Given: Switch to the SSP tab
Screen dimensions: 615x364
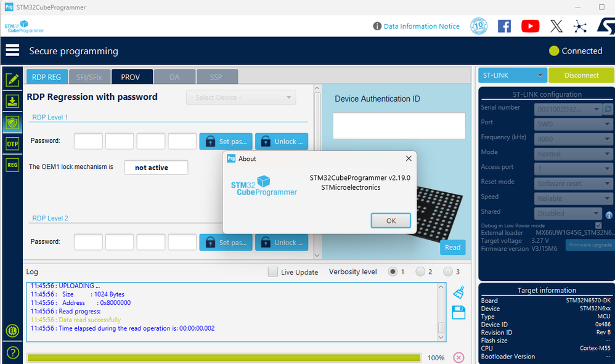Looking at the screenshot, I should [x=216, y=77].
